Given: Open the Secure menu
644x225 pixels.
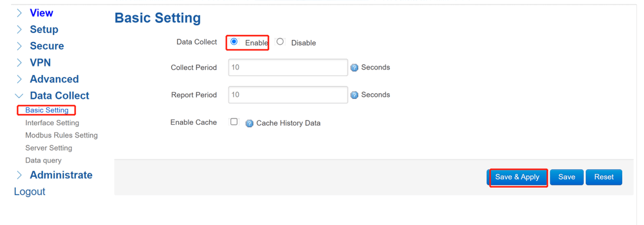Looking at the screenshot, I should coord(47,46).
